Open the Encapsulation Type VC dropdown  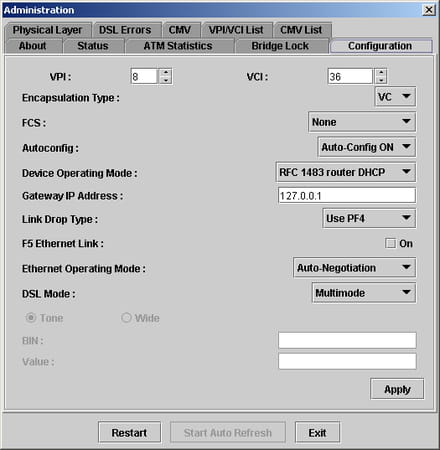click(x=395, y=97)
